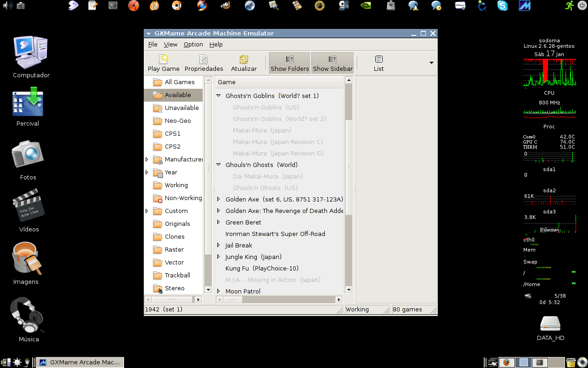Expand the Manufacturer folder tree

[x=147, y=159]
